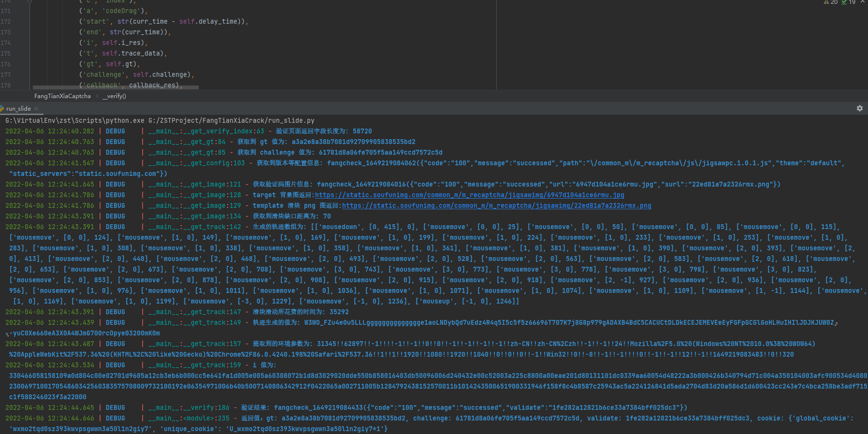Click the _verify() breadcrumb
The image size is (868, 434).
pos(114,96)
